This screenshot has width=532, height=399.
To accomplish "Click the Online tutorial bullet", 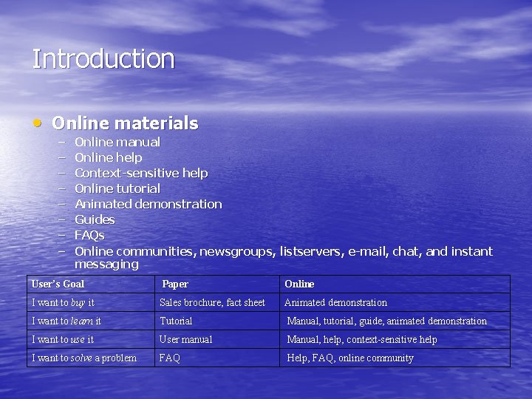I will click(x=117, y=188).
